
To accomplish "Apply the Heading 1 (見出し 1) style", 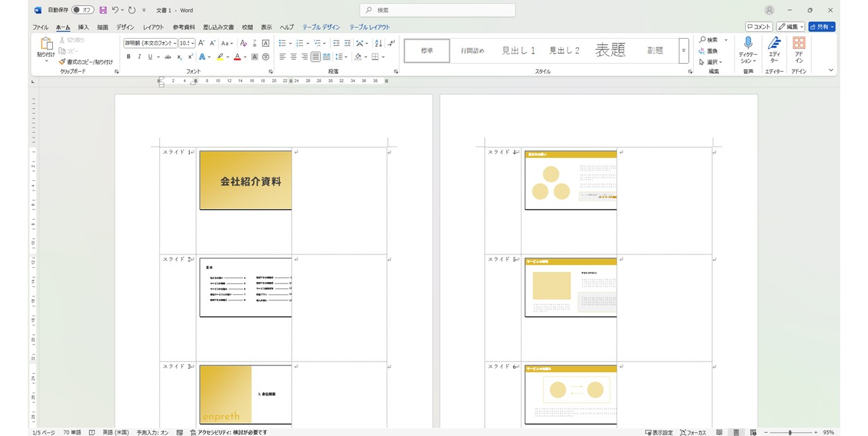I will (519, 51).
